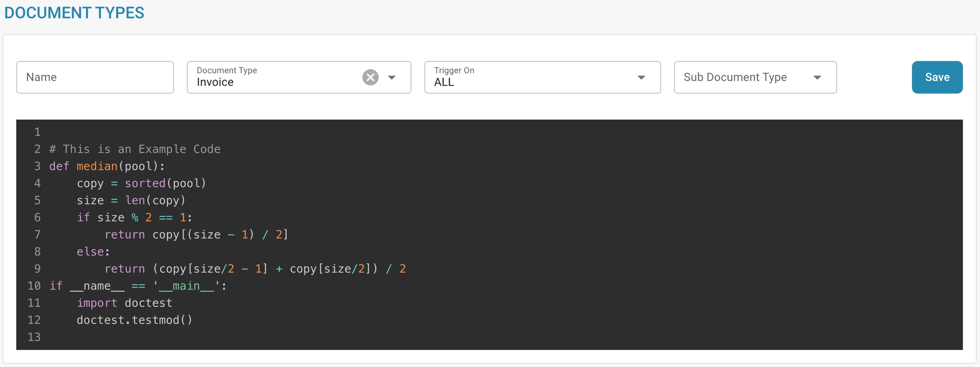Click the '__main__' string in the code
This screenshot has height=367, width=980.
pos(186,286)
